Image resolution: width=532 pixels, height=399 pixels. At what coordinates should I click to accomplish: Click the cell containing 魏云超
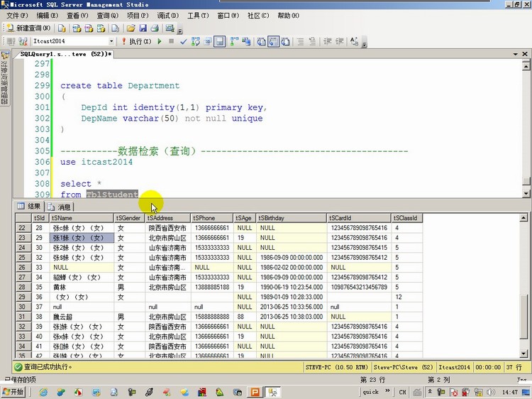click(82, 317)
